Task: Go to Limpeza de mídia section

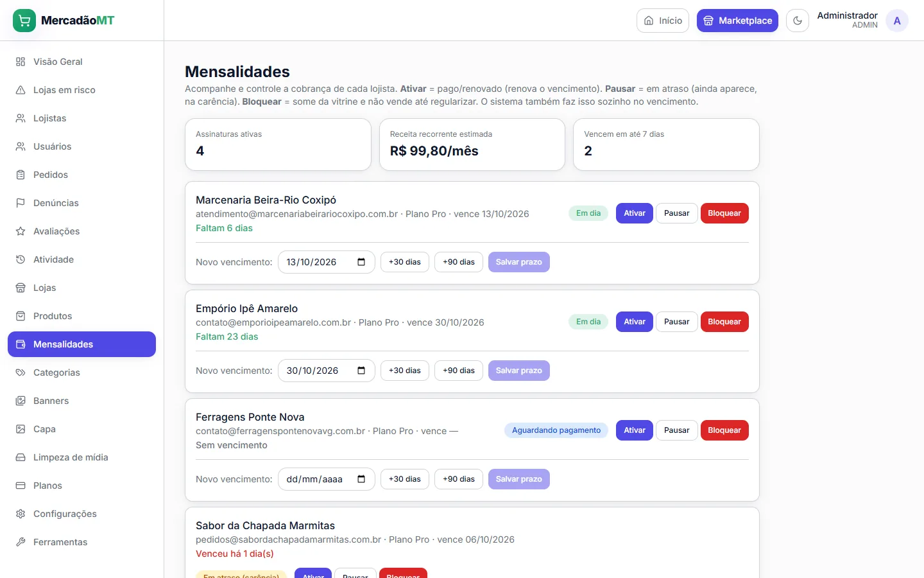Action: point(81,457)
